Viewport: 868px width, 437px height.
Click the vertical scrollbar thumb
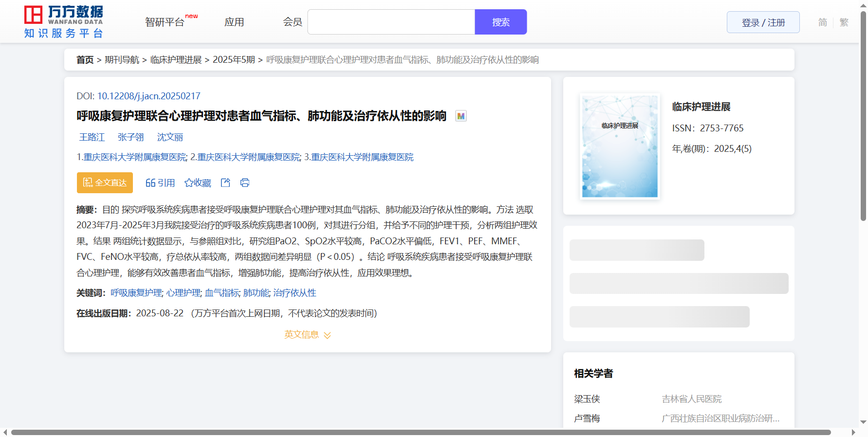tap(864, 116)
